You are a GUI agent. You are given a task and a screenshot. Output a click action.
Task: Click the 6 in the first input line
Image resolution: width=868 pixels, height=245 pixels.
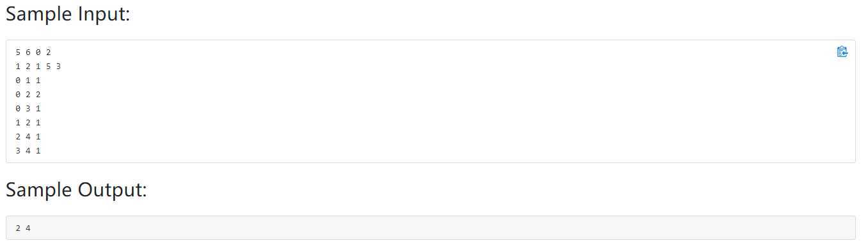(28, 52)
